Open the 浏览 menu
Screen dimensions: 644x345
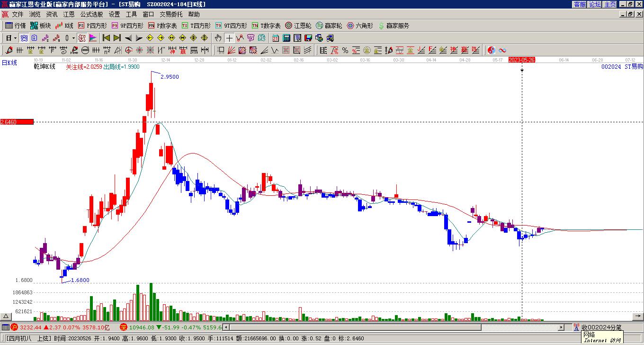(35, 15)
